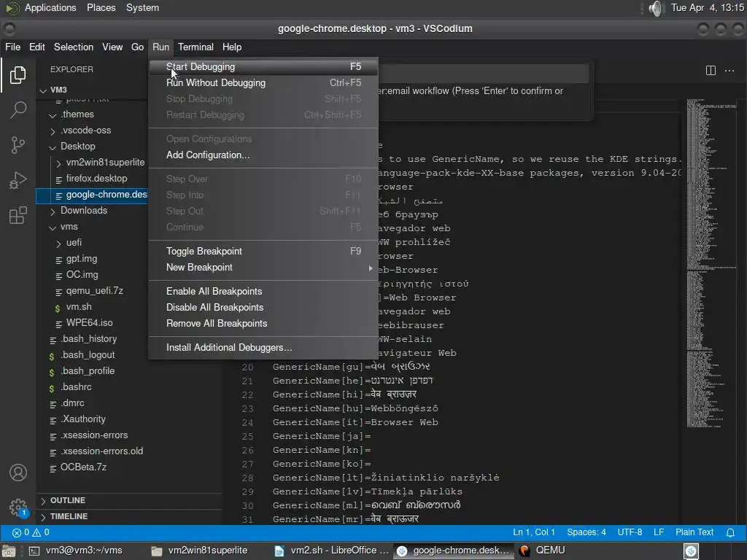
Task: Open the Search view icon
Action: [18, 109]
